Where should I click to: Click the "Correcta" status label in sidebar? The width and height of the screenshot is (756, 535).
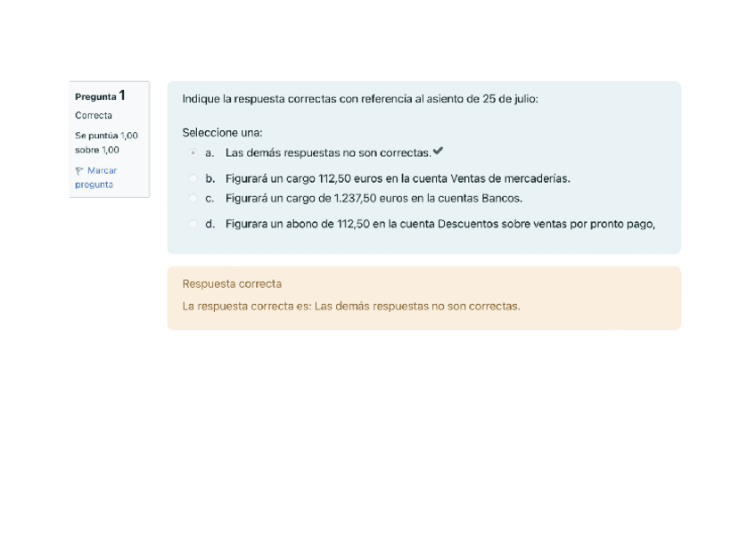(x=94, y=116)
